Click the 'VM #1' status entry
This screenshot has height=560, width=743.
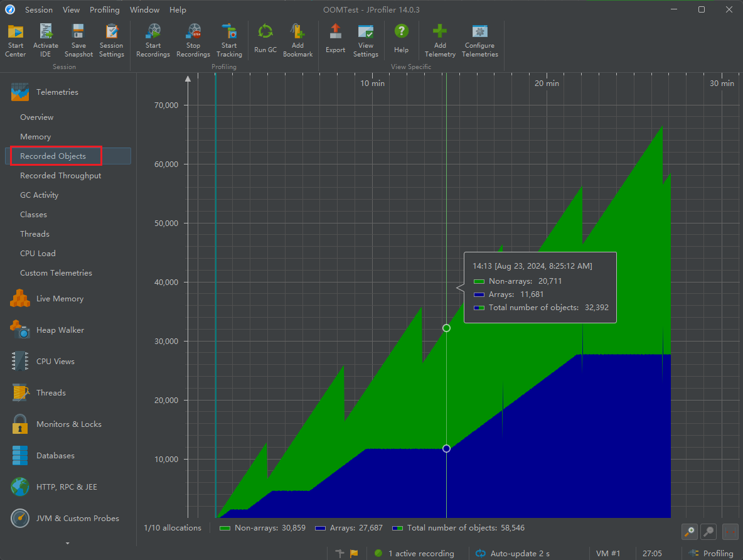coord(608,553)
